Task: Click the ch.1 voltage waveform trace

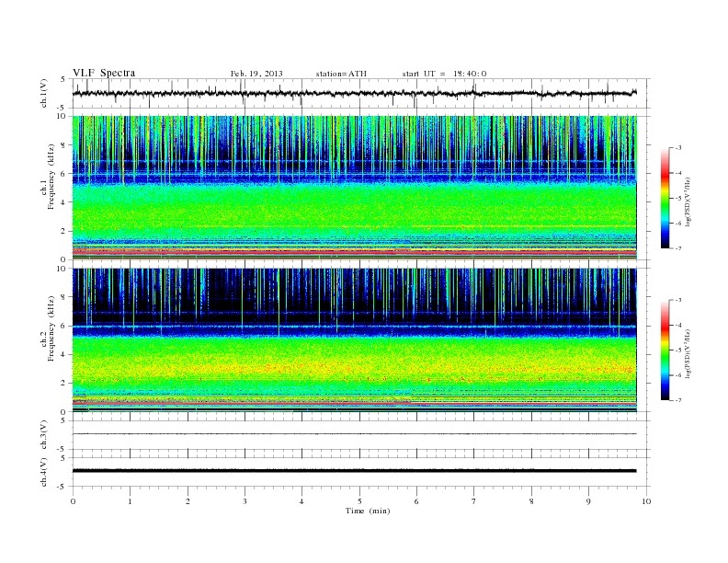Action: (x=354, y=93)
